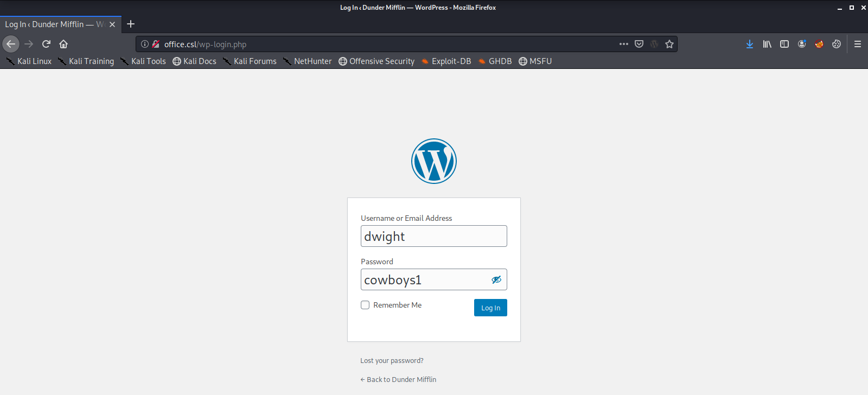Open the Downloads panel

(750, 44)
